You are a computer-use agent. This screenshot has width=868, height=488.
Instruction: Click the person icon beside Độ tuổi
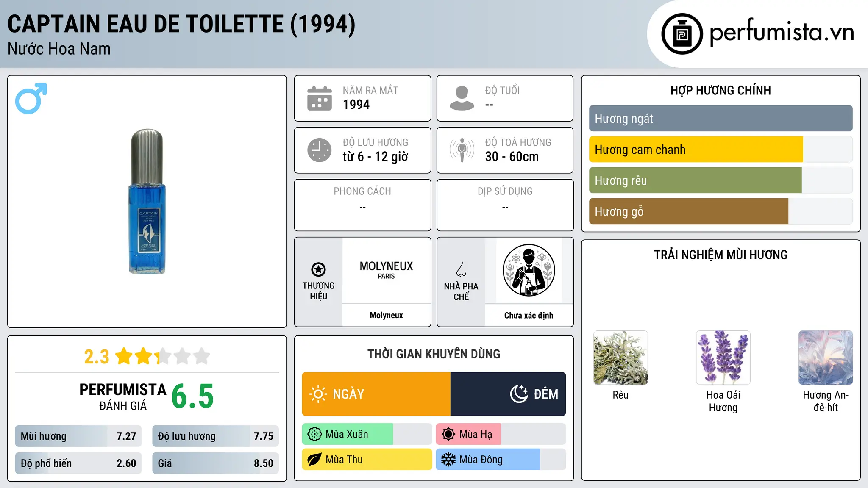point(462,98)
